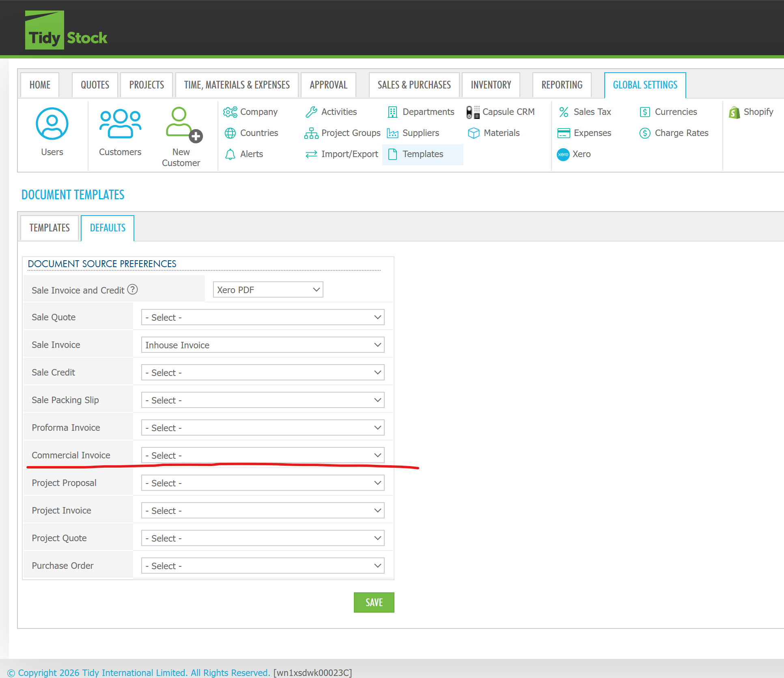784x678 pixels.
Task: Go to the Reporting tab
Action: point(562,85)
